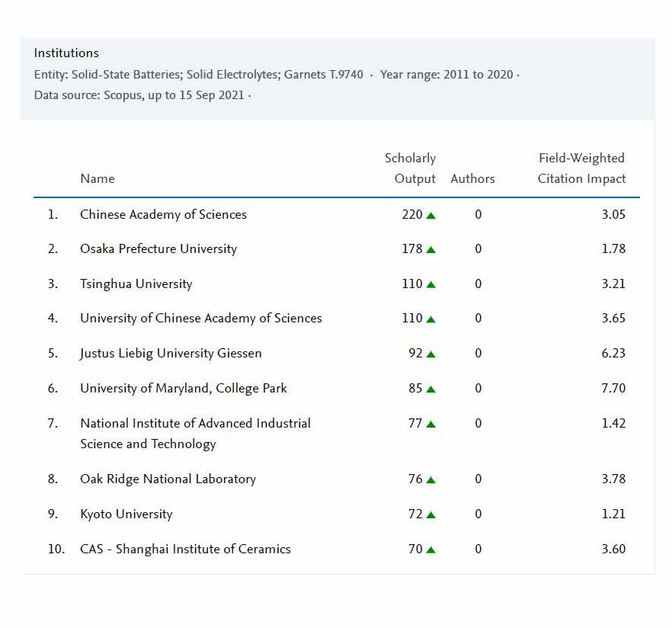Click green trend arrow beside 70
The image size is (672, 628).
click(431, 550)
